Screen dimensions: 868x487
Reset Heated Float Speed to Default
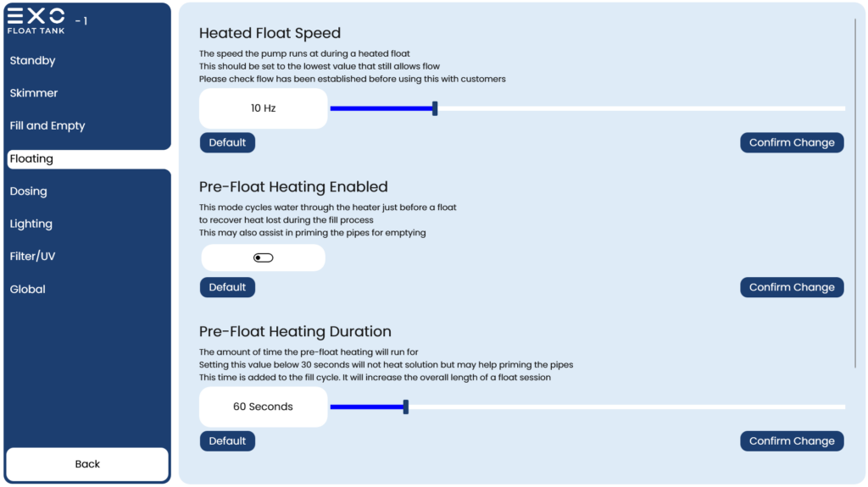(x=227, y=143)
